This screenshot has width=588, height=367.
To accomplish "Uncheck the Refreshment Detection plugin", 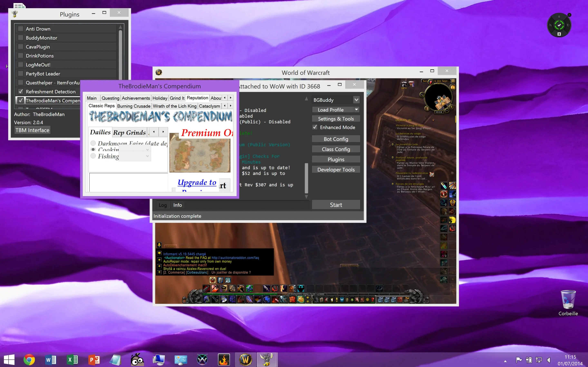I will [21, 92].
